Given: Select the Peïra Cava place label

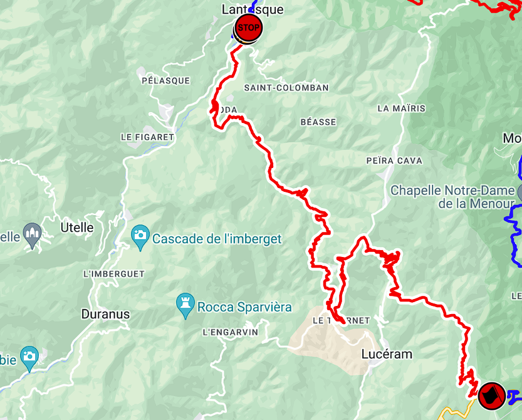Looking at the screenshot, I should [x=394, y=161].
